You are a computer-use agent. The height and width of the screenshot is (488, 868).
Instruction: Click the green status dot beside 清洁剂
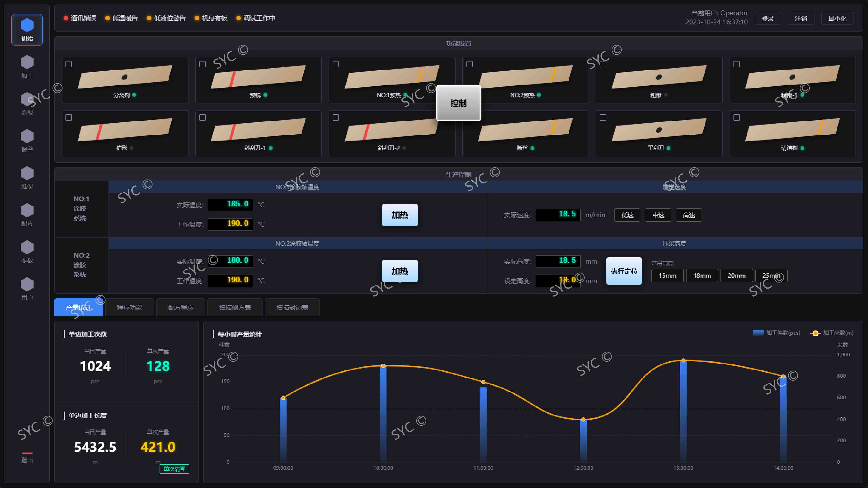(802, 148)
